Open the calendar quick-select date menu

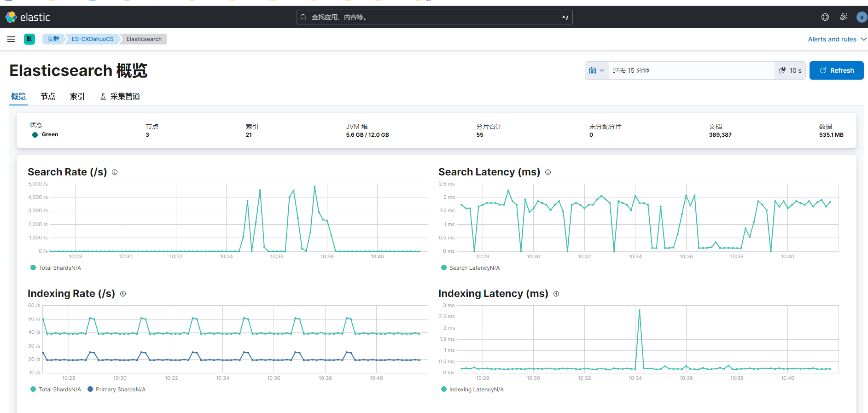click(x=597, y=70)
